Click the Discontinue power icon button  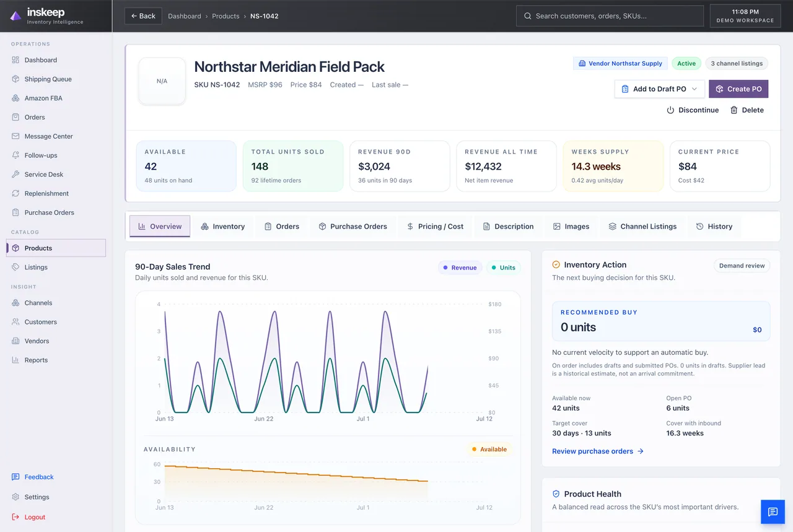(x=693, y=110)
